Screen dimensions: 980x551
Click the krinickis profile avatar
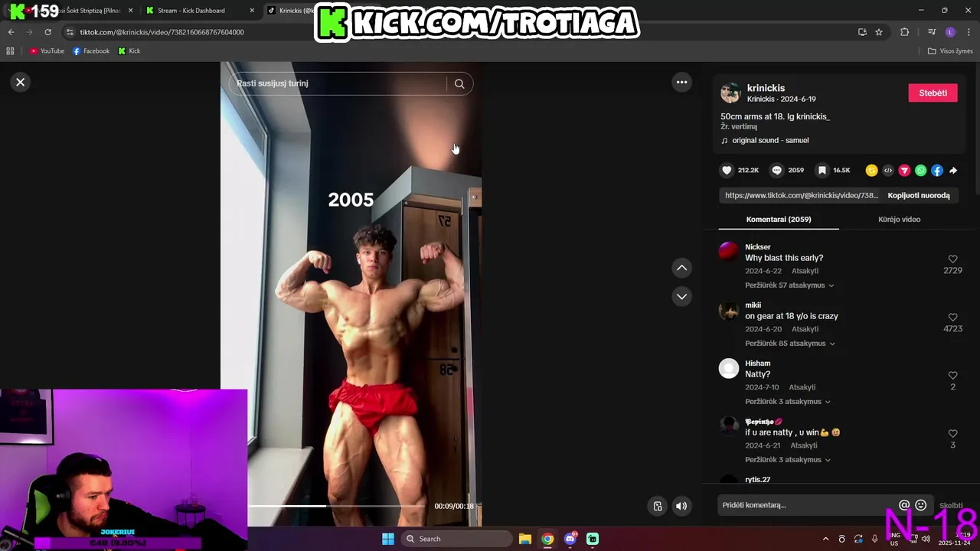[730, 93]
